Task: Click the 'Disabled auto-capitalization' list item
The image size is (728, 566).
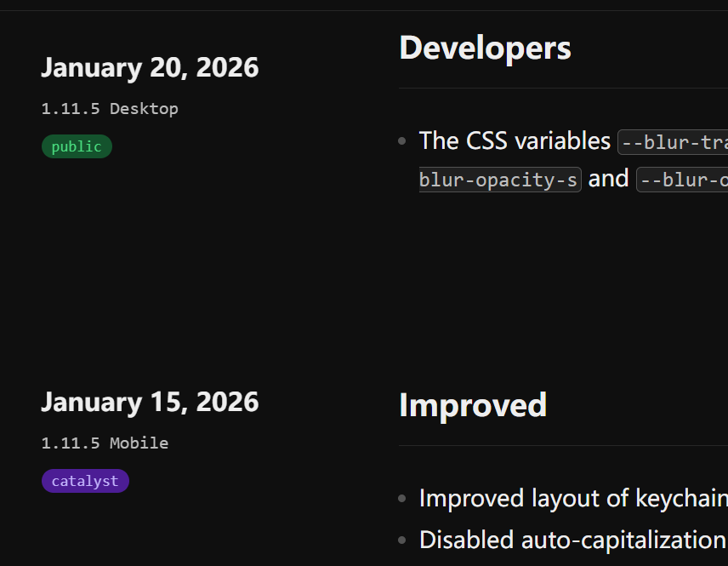Action: (572, 540)
